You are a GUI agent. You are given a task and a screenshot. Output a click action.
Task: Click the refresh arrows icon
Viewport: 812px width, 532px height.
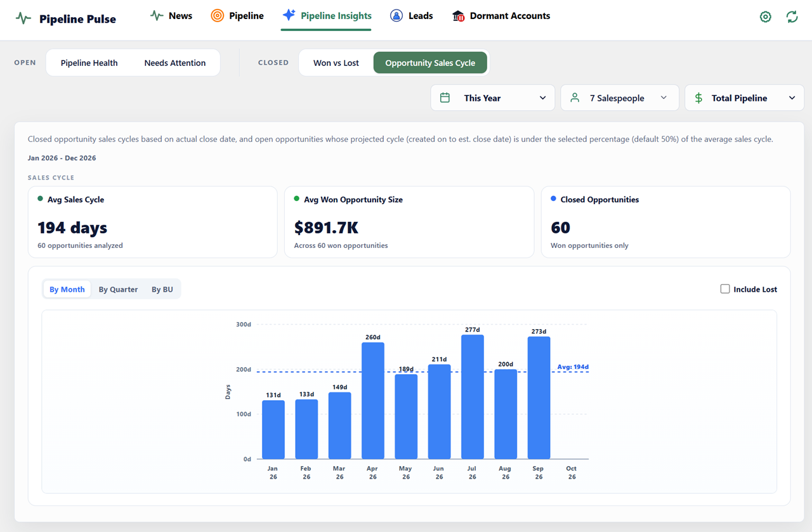(792, 17)
